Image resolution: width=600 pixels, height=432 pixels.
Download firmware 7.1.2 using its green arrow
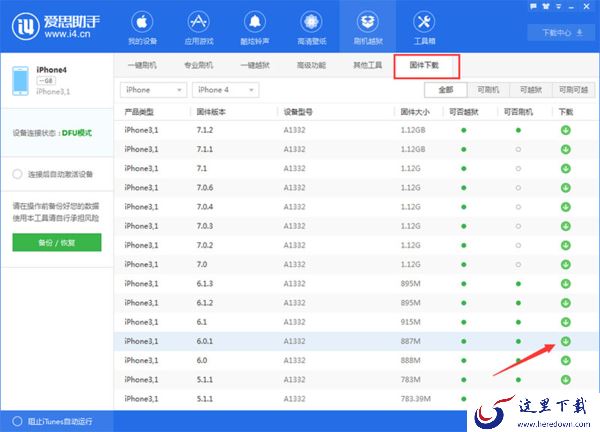tap(566, 130)
